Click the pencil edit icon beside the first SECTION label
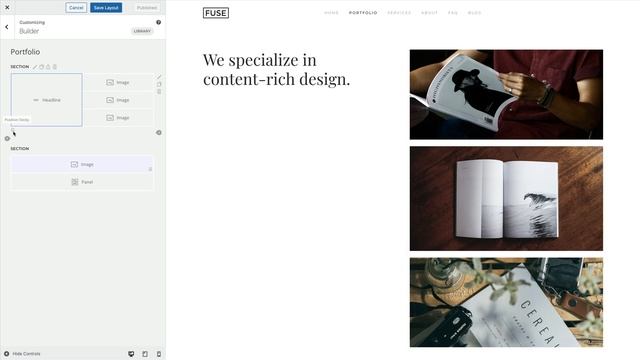Viewport: 640px width, 360px height. [35, 67]
